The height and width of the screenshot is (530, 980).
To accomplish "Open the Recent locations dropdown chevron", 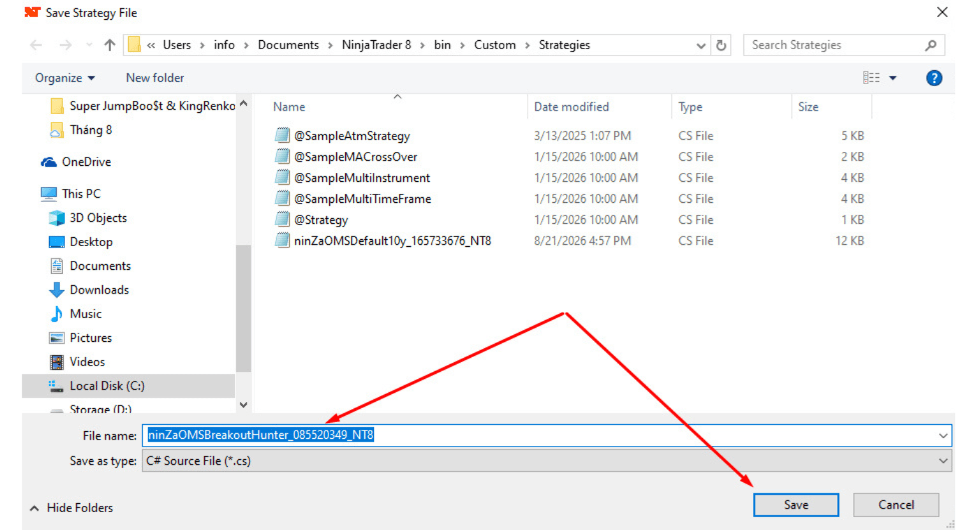I will (x=89, y=45).
